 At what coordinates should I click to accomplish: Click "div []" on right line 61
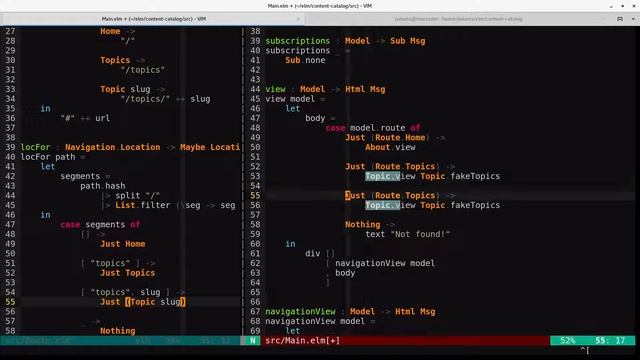(320, 253)
